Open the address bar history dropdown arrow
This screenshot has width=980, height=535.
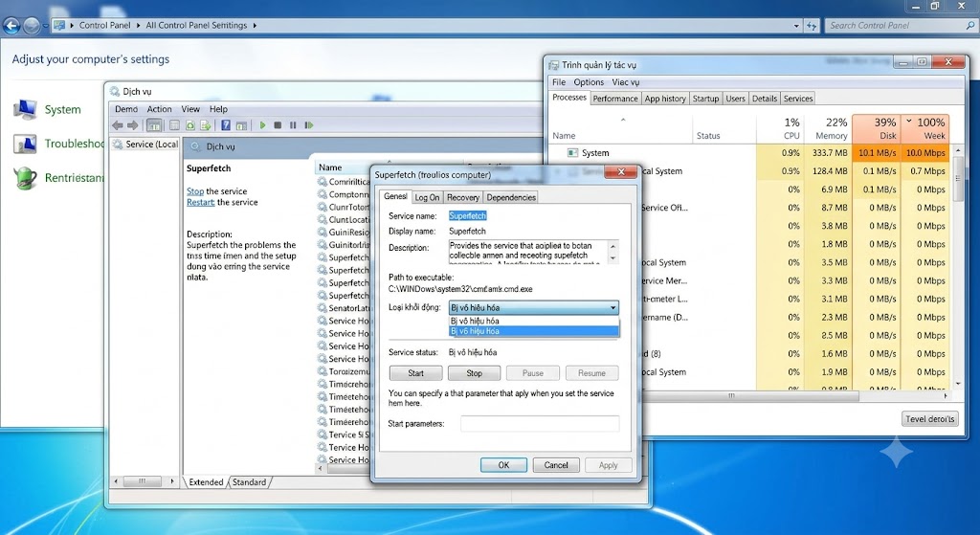pyautogui.click(x=796, y=26)
